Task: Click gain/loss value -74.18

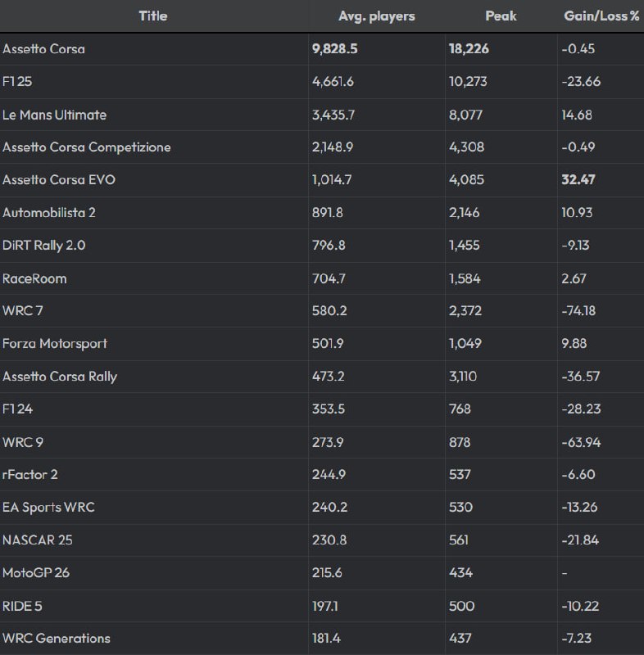Action: pyautogui.click(x=578, y=311)
